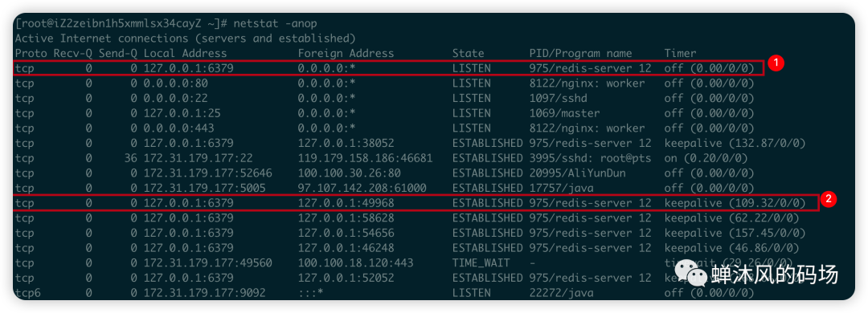Click foreign address 127.0.0.1:52052
This screenshot has width=868, height=313.
(346, 278)
